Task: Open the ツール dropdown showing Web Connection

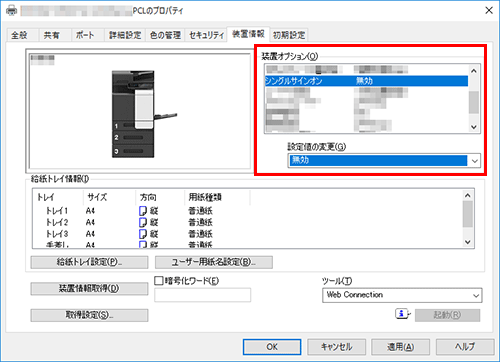Action: pyautogui.click(x=402, y=295)
